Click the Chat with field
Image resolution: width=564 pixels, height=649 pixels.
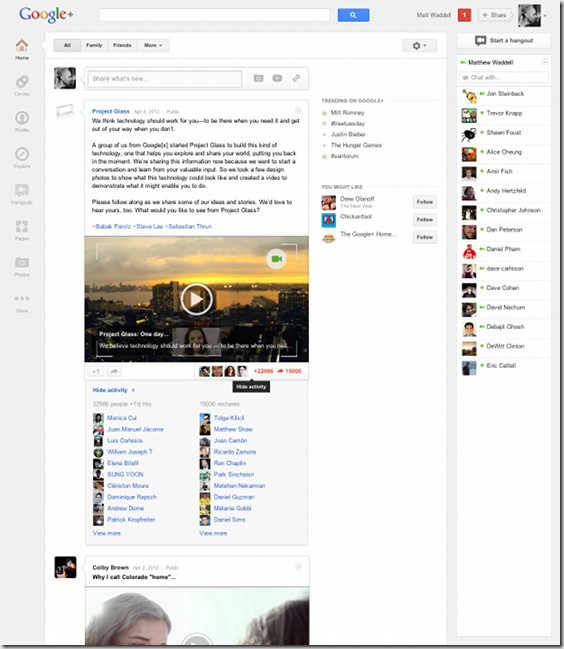pos(504,77)
